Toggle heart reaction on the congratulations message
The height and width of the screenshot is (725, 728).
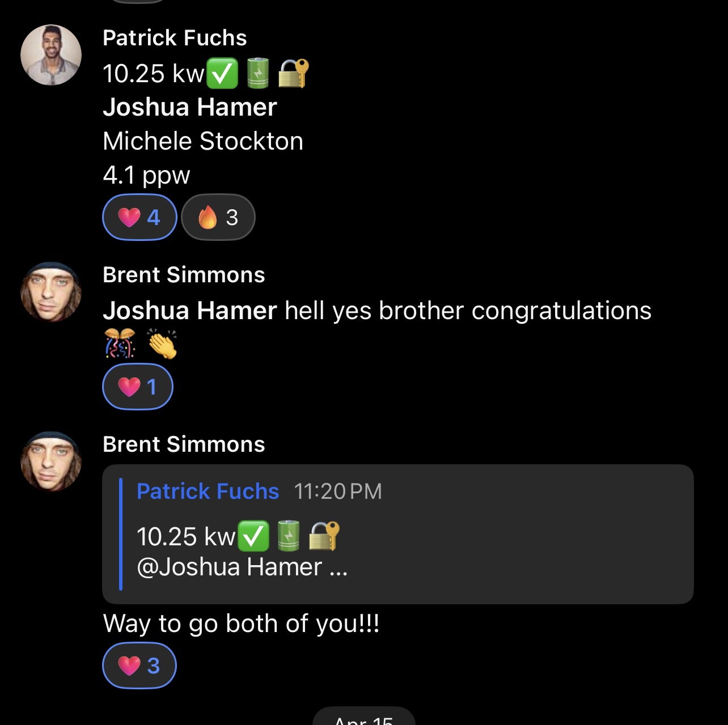pos(138,387)
